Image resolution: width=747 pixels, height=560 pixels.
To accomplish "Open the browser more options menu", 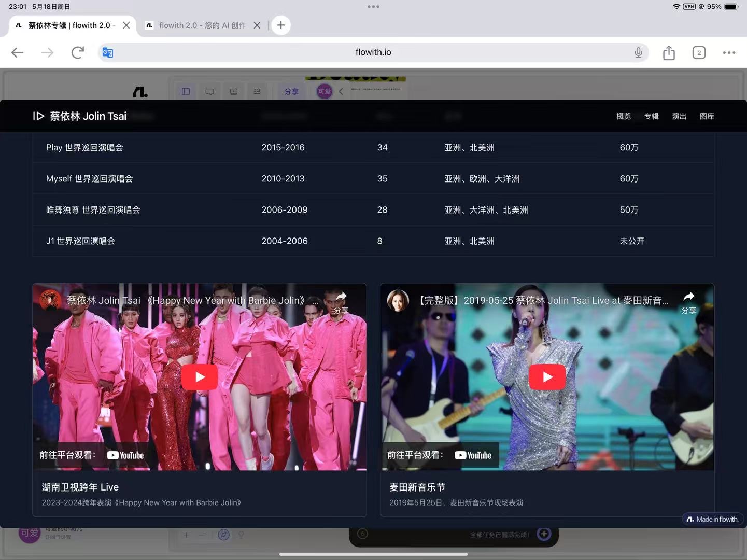I will pos(729,52).
